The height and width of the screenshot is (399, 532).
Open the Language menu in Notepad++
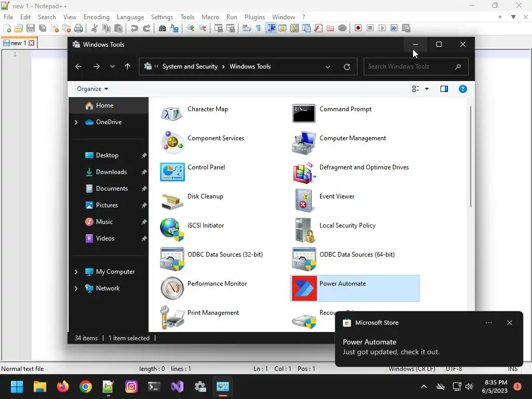[130, 17]
